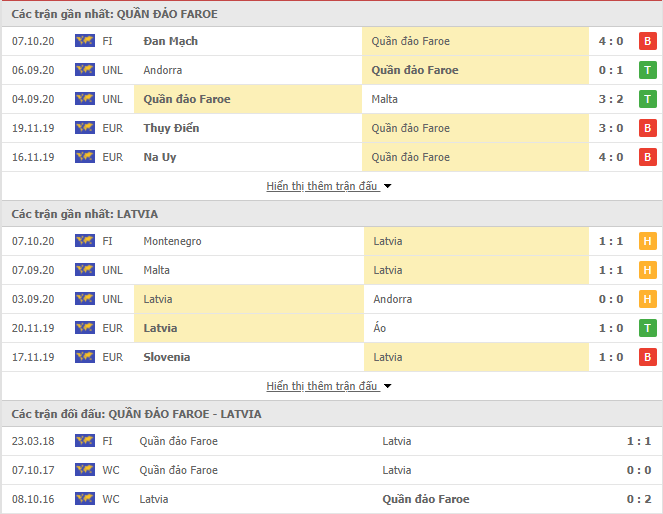Click flag icon for 23.03.18 head-to-head match
This screenshot has width=663, height=514.
coord(85,441)
